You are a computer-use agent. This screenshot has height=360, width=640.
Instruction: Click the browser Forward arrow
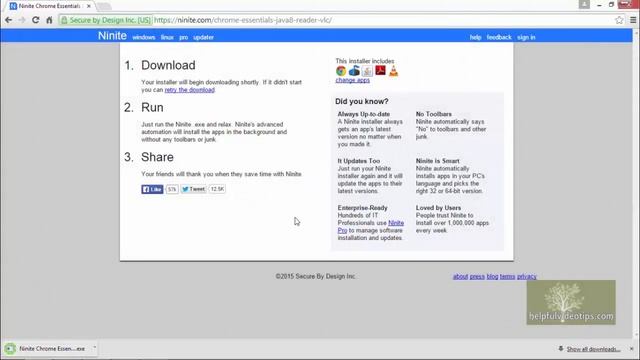coord(22,20)
